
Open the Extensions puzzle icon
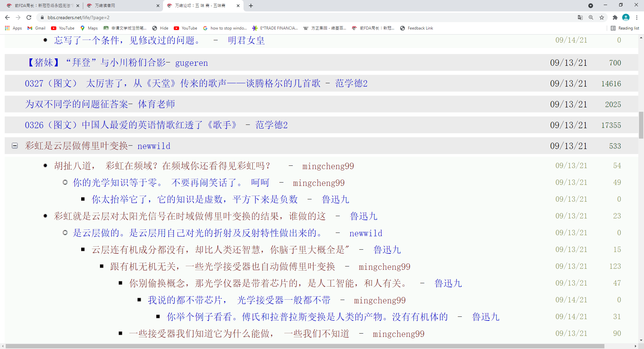(x=615, y=17)
